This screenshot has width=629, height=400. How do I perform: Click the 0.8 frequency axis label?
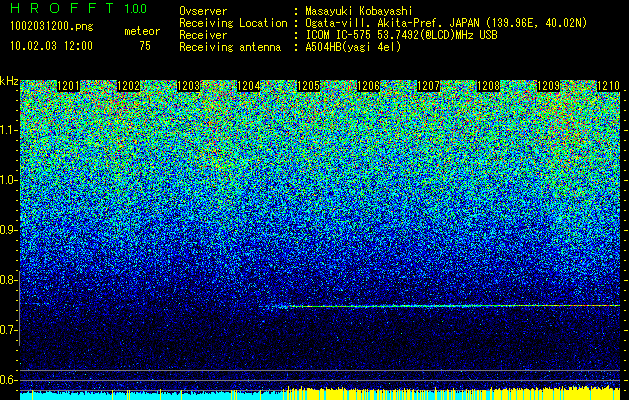(x=8, y=280)
